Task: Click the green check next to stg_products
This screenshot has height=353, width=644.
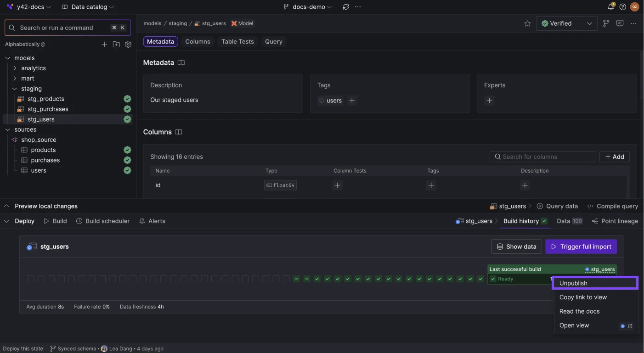Action: coord(127,99)
